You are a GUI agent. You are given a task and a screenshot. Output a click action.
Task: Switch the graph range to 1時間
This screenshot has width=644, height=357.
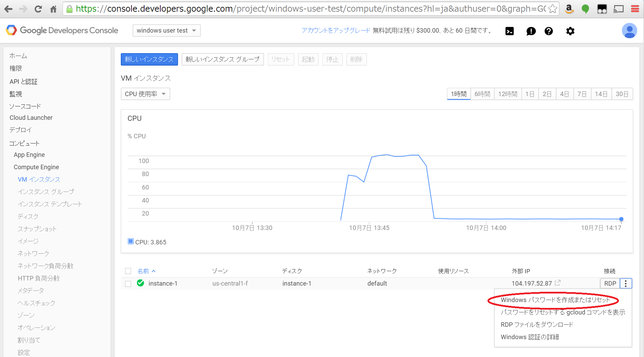459,94
